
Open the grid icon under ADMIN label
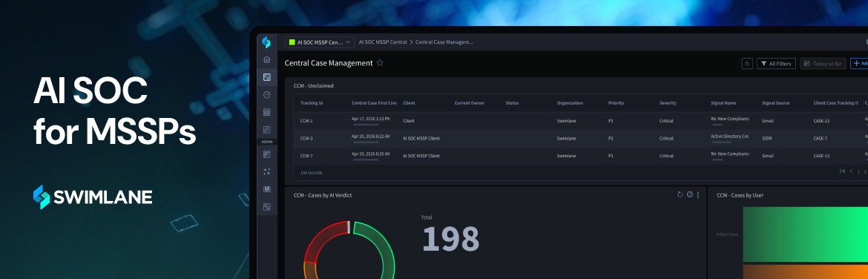pyautogui.click(x=267, y=154)
